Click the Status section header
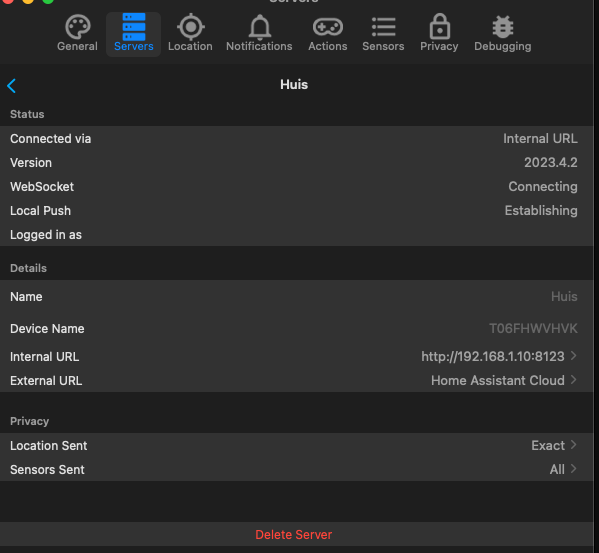 (x=27, y=114)
